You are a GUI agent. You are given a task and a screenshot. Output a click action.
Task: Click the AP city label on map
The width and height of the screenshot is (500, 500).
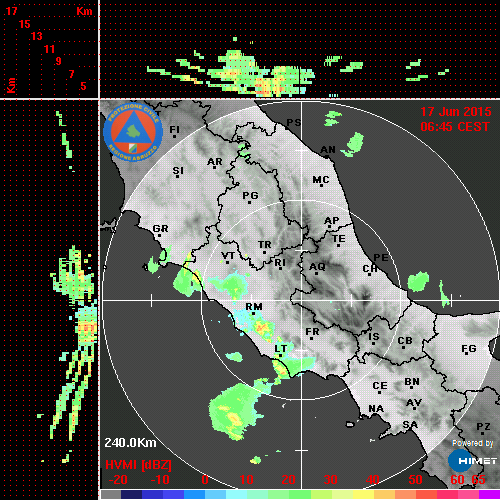pos(332,220)
